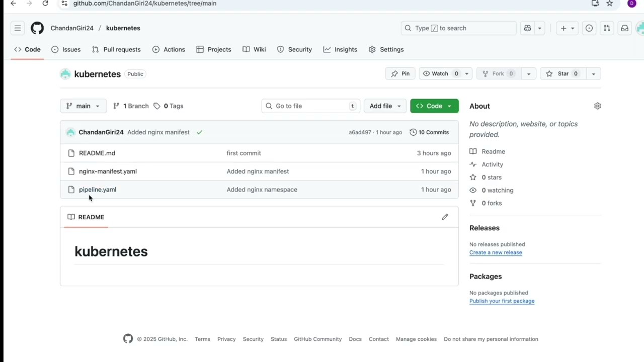The image size is (644, 362).
Task: Open the README.md file
Action: tap(97, 153)
